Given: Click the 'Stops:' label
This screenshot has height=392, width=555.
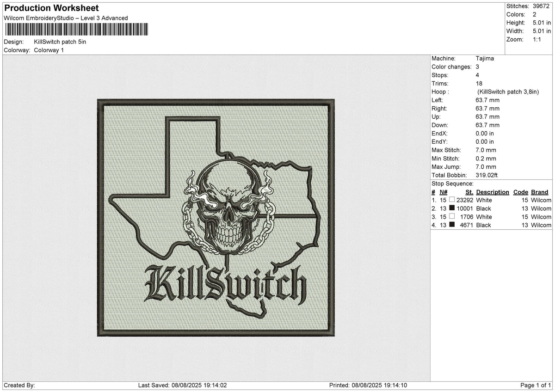Looking at the screenshot, I should [440, 75].
